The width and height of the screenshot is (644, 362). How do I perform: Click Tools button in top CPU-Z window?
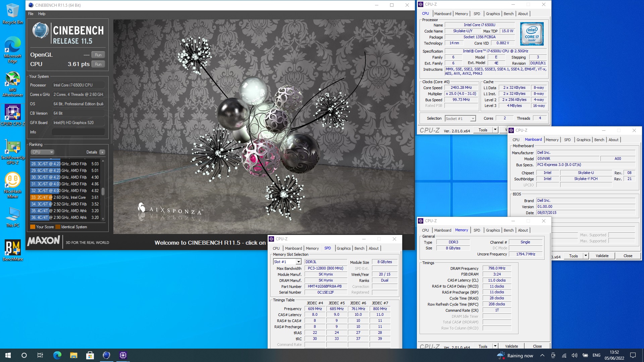point(483,130)
